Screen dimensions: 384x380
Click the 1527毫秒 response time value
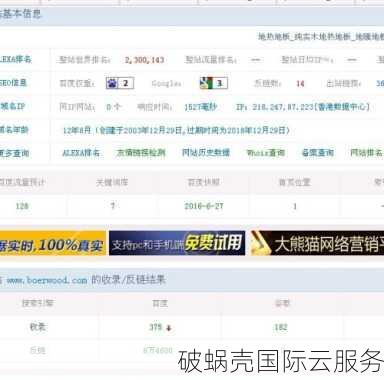(201, 107)
